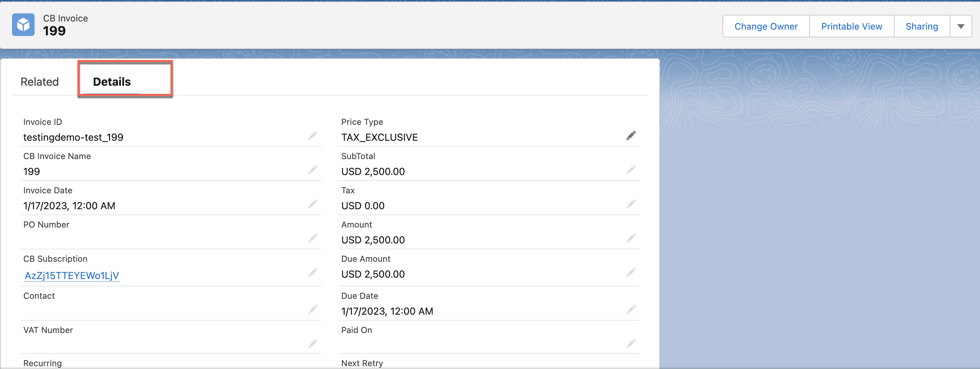Screen dimensions: 980x369
Task: Open Printable View
Action: 851,26
